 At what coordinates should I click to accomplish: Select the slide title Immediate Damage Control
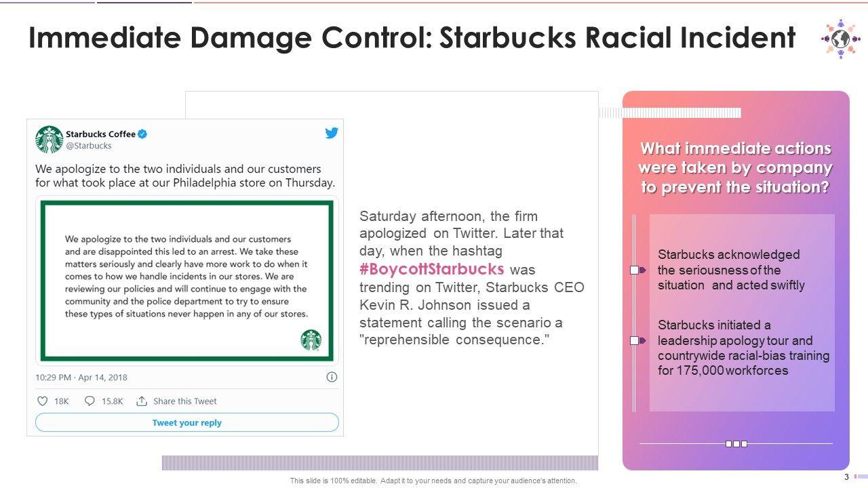pos(412,39)
